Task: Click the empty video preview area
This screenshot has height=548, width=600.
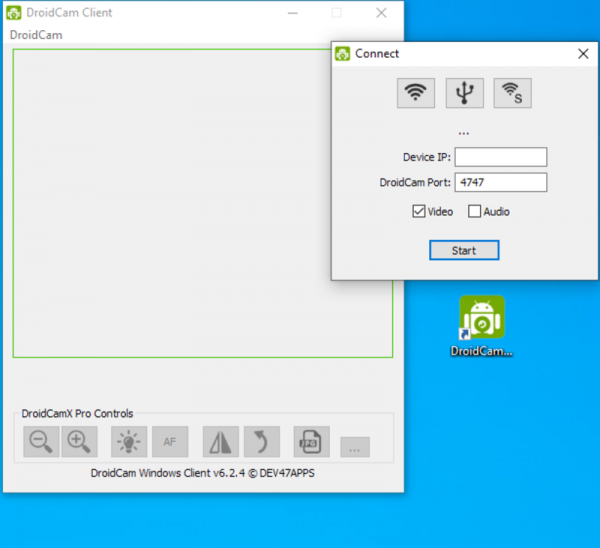Action: click(x=170, y=200)
